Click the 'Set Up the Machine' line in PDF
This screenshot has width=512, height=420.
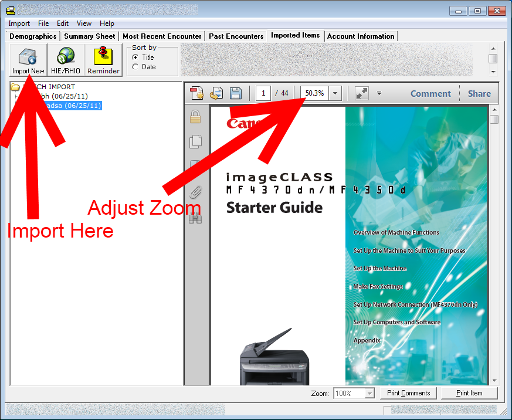tap(380, 269)
